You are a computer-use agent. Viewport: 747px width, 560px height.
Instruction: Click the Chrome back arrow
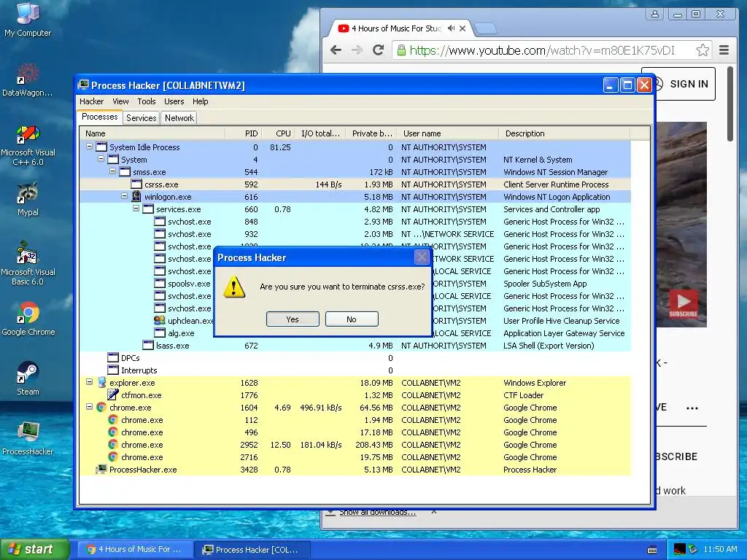tap(336, 50)
